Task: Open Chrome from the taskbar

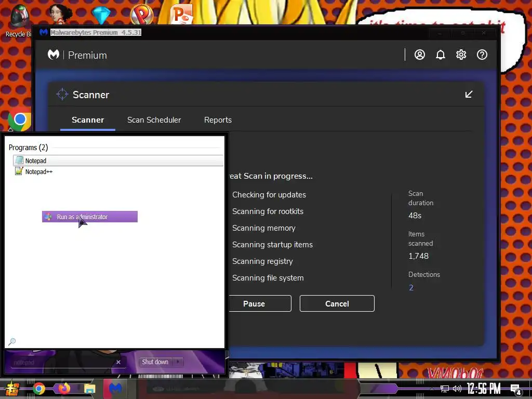Action: coord(38,389)
